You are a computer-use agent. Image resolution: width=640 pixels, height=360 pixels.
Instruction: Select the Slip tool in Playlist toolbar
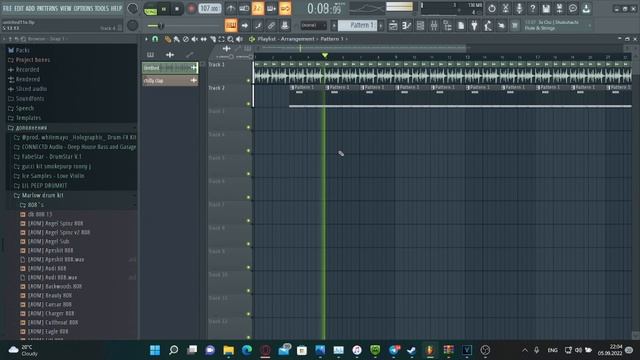point(203,39)
